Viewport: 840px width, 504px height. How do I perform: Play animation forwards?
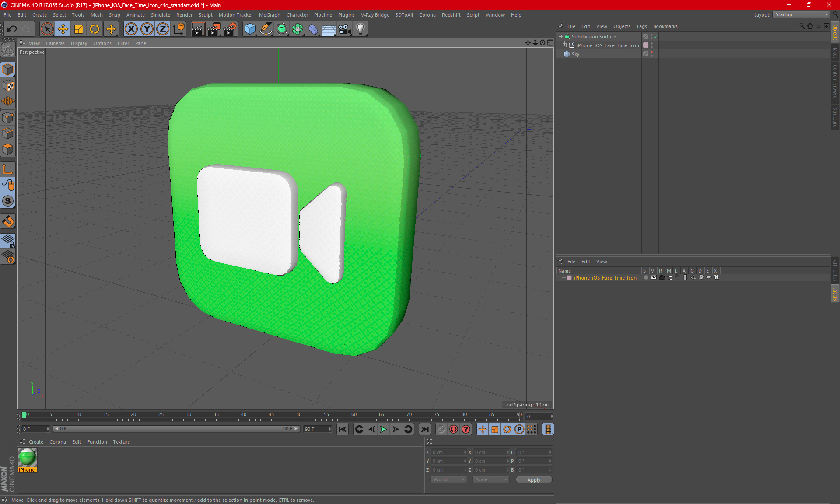383,429
